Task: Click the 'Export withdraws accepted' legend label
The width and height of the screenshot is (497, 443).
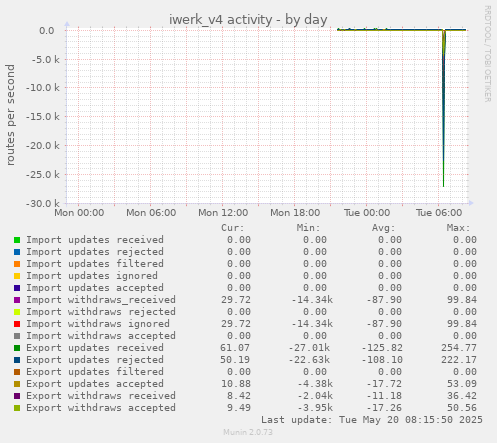Action: click(x=101, y=408)
